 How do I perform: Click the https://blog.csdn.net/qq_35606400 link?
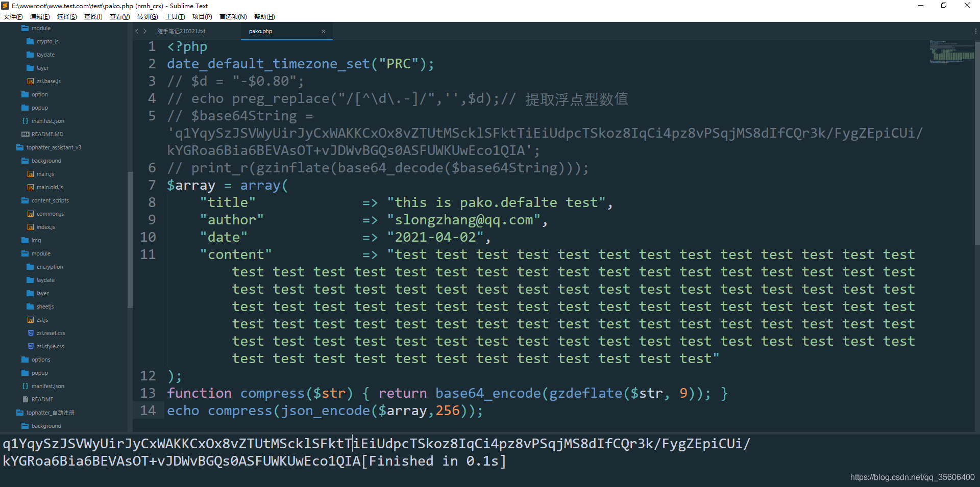coord(912,477)
